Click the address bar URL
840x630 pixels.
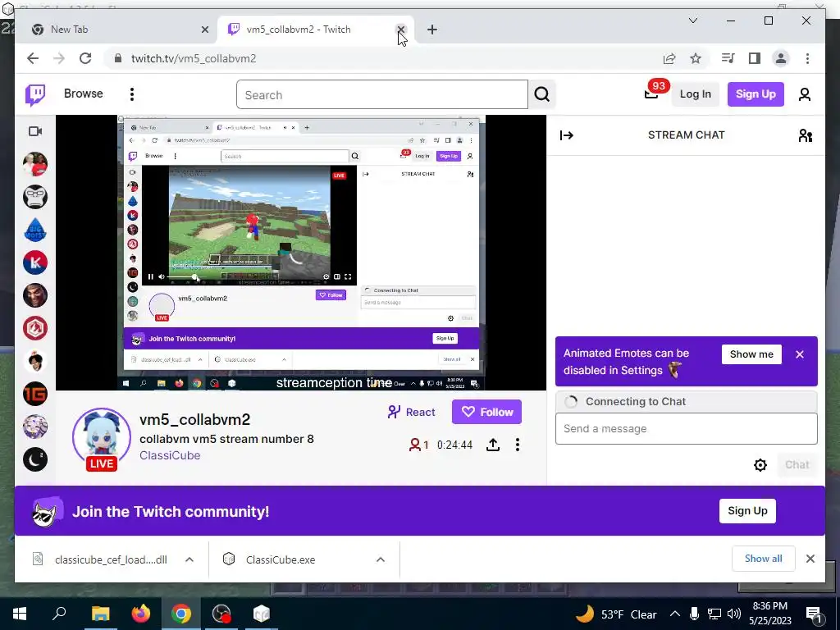coord(194,58)
